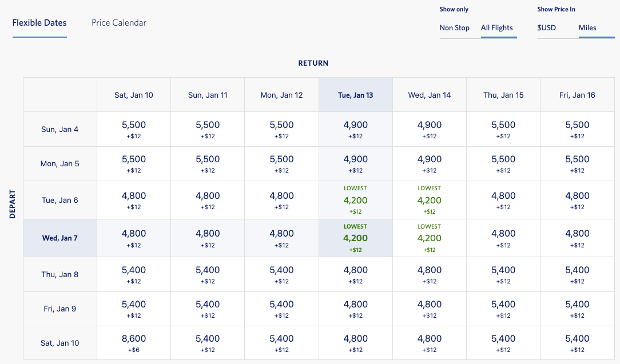Pick the 8,600 miles fare cell
Screen dimensions: 620x364
[x=134, y=342]
